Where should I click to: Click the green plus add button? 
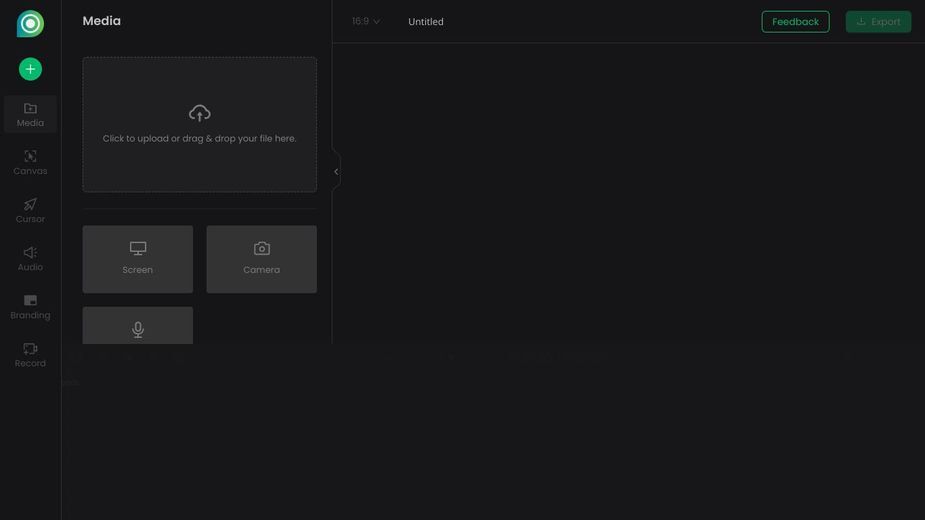[30, 69]
